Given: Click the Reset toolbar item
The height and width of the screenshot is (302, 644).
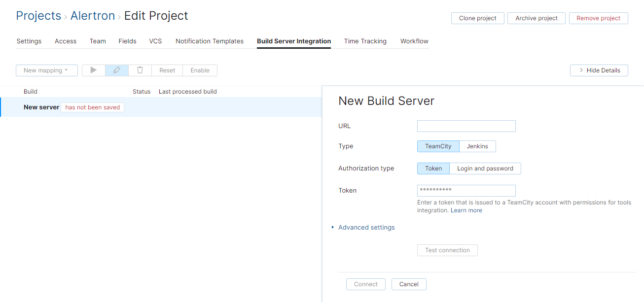Looking at the screenshot, I should 167,70.
